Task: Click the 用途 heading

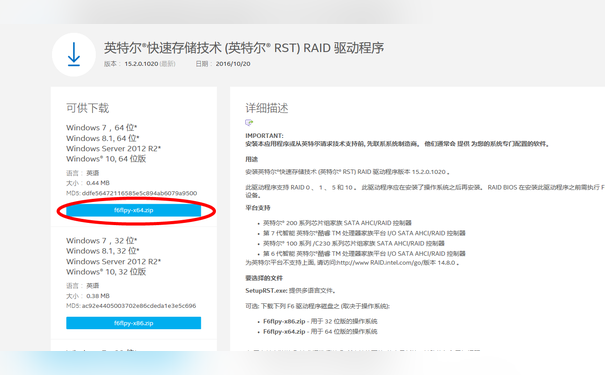Action: click(252, 159)
